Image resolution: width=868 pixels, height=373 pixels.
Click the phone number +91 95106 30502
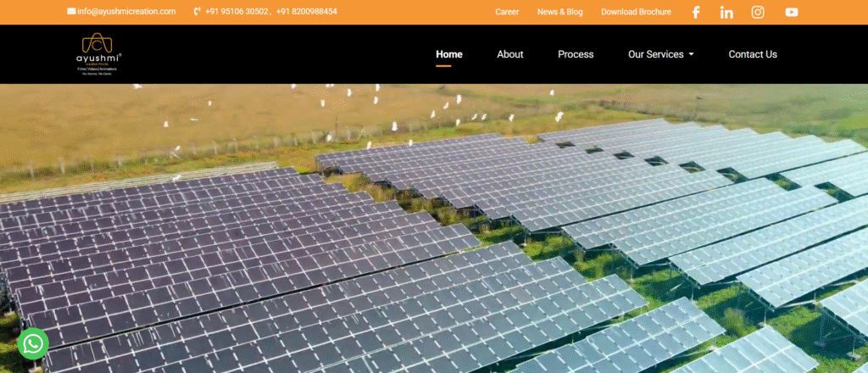tap(236, 11)
